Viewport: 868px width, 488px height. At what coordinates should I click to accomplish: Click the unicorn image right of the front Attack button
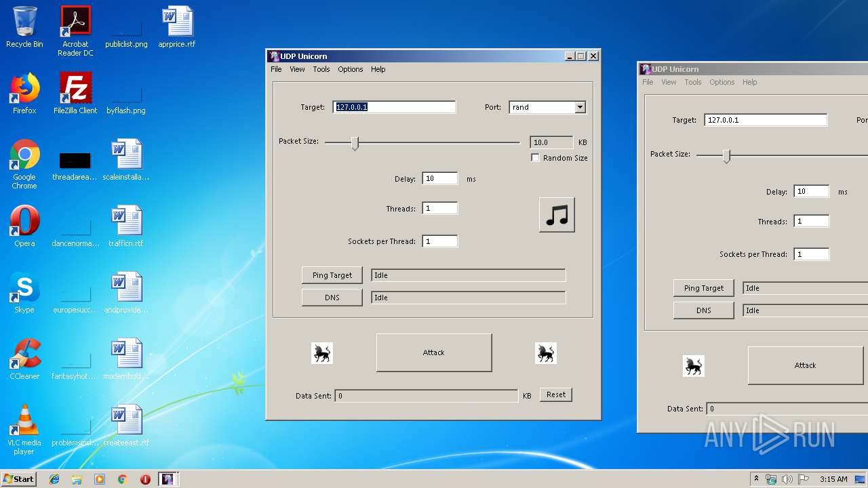coord(545,352)
